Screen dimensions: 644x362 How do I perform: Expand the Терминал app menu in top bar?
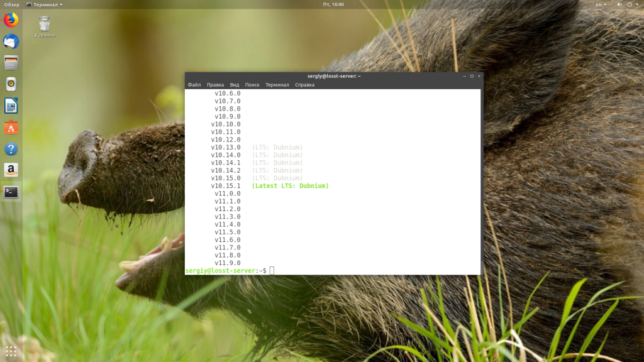coord(44,4)
